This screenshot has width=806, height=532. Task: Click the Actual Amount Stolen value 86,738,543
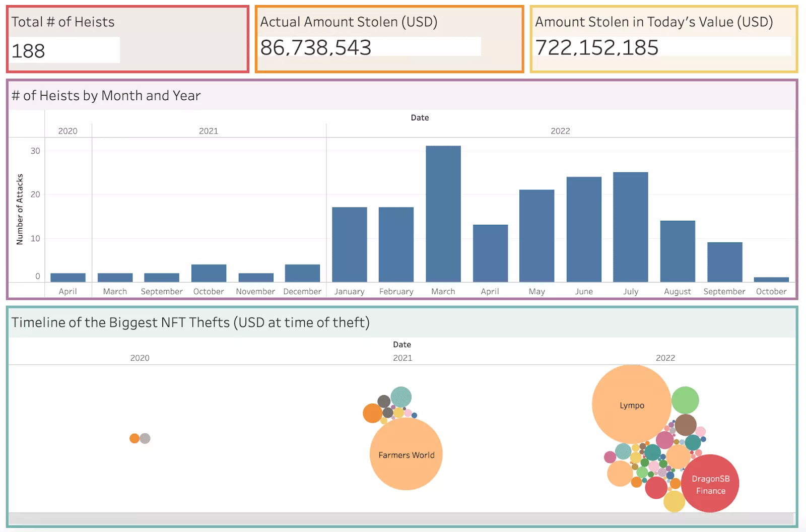[316, 47]
